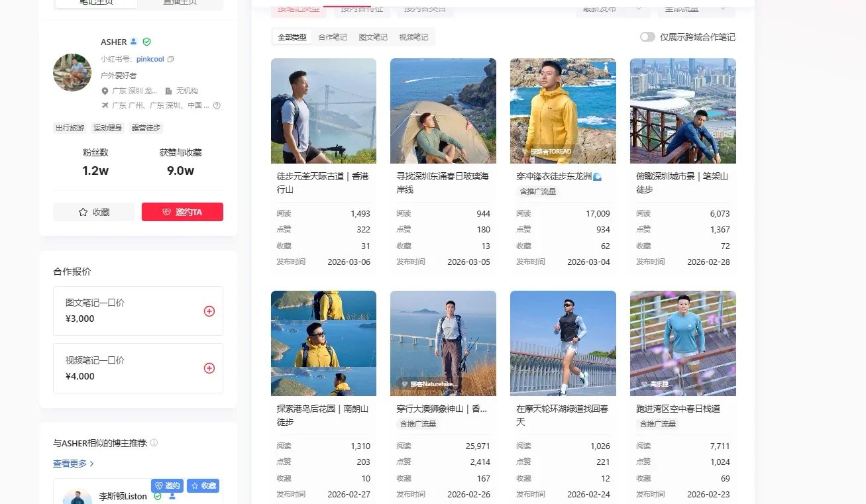Click the plus icon for 图文笔记一口价
The height and width of the screenshot is (504, 866).
pyautogui.click(x=209, y=311)
